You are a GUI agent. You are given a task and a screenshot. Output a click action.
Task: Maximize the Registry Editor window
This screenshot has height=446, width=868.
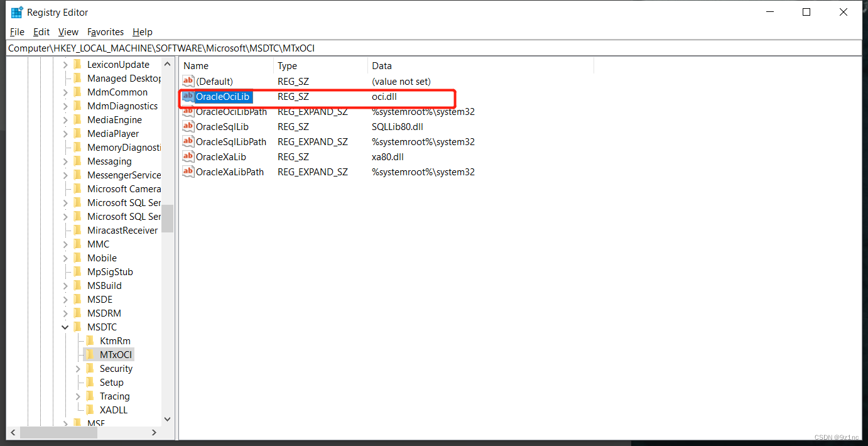pyautogui.click(x=806, y=12)
